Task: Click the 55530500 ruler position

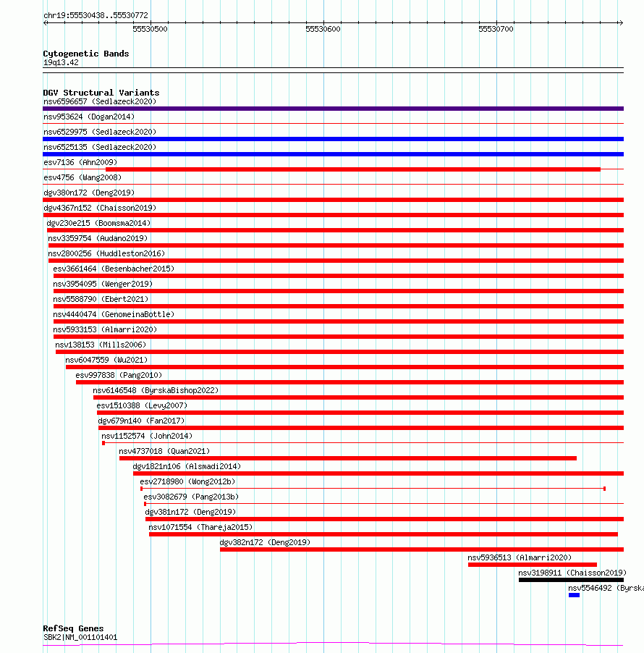Action: (x=151, y=29)
